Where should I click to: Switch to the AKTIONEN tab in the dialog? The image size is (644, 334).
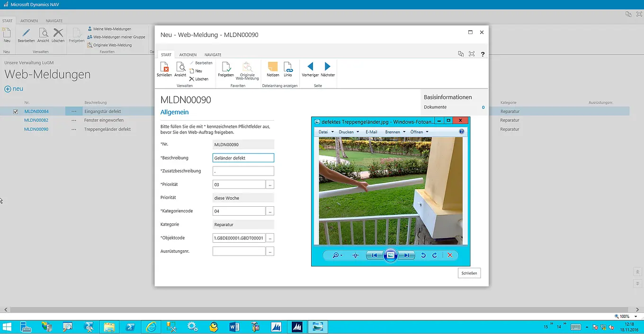tap(188, 55)
